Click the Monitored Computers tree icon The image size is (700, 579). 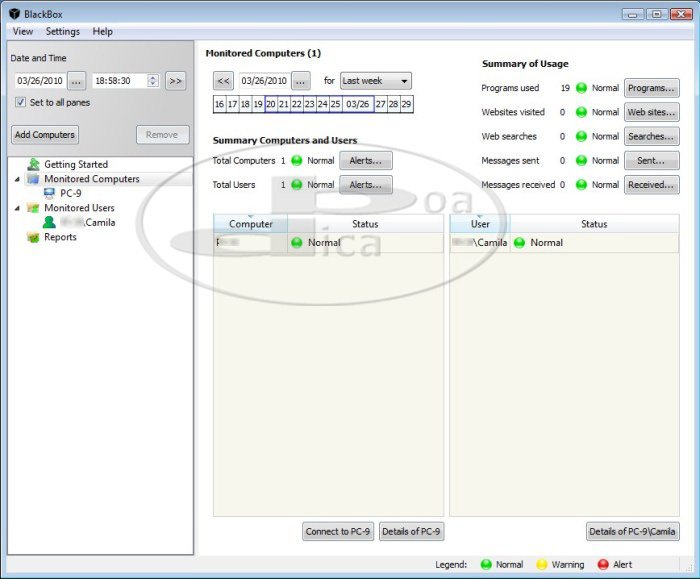coord(34,179)
